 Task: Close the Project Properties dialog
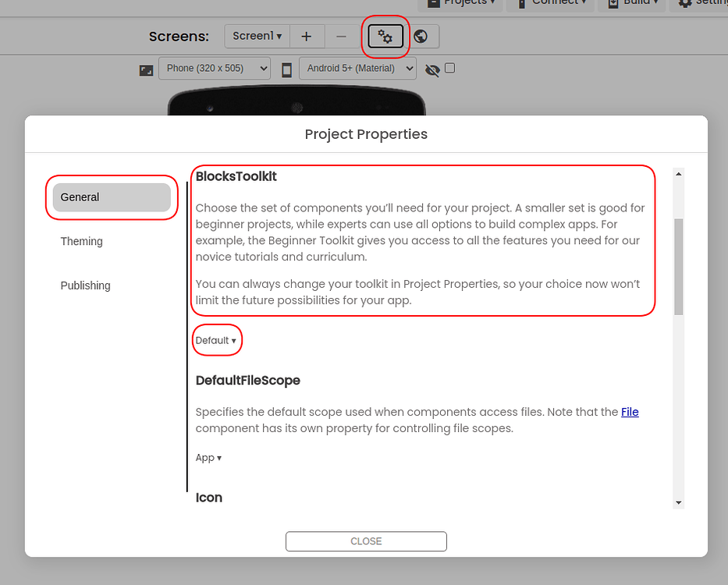coord(366,541)
